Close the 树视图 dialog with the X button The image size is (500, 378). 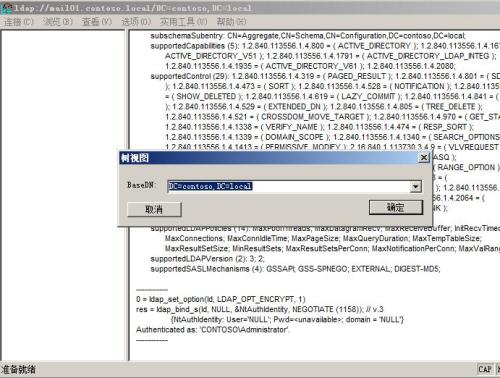tap(424, 157)
